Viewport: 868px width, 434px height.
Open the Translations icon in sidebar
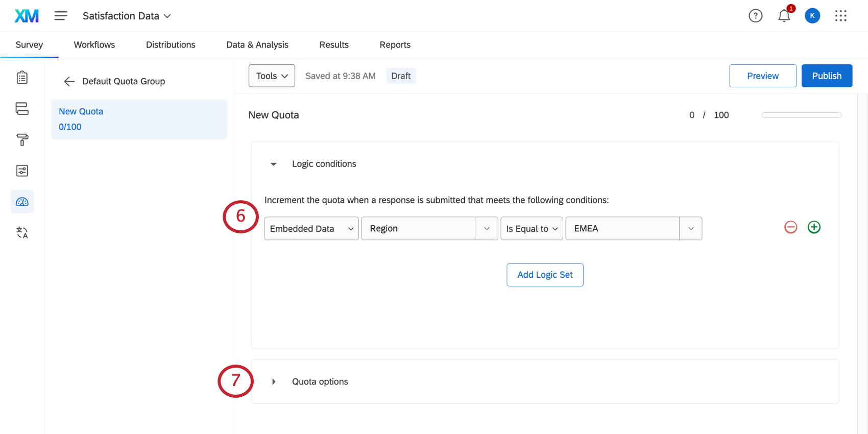tap(22, 233)
